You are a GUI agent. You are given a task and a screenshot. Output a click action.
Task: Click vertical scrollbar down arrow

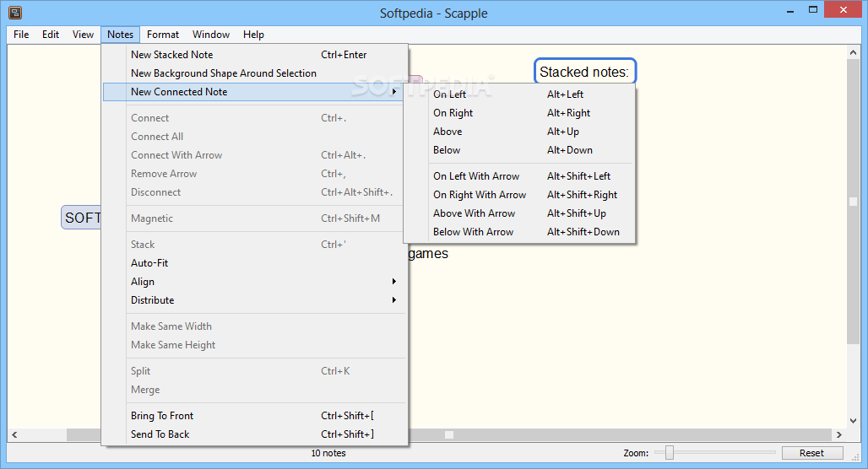pyautogui.click(x=853, y=421)
